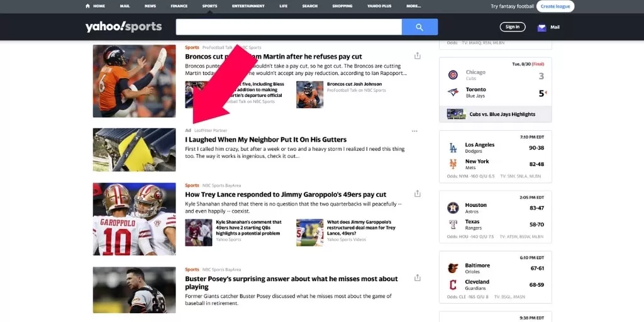Open Life in the top navigation
The width and height of the screenshot is (644, 322).
point(284,6)
